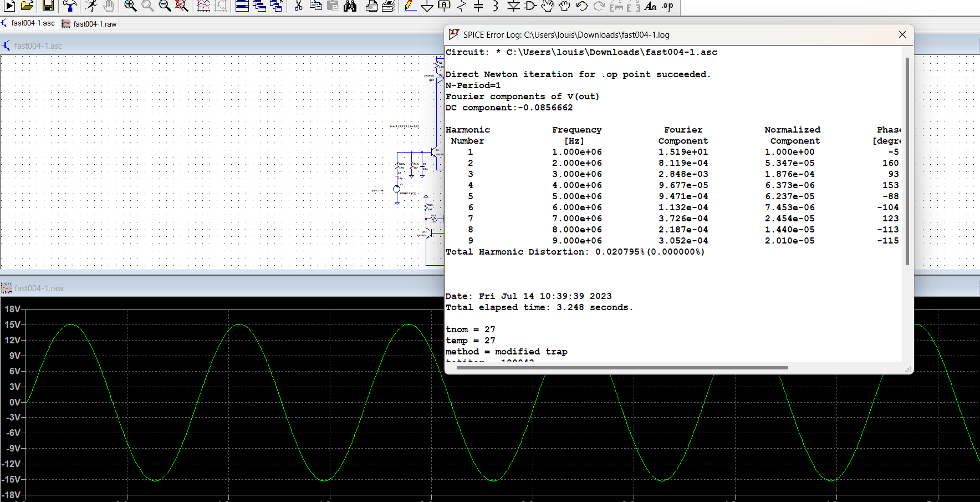980x502 pixels.
Task: Select the Draw Wire pencil tool
Action: coord(410,6)
